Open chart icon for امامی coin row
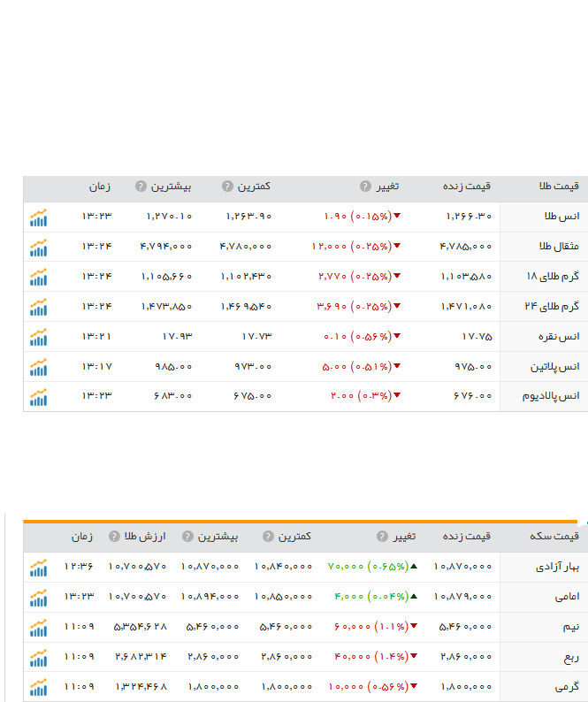Viewport: 588px width, 702px height. click(x=39, y=598)
